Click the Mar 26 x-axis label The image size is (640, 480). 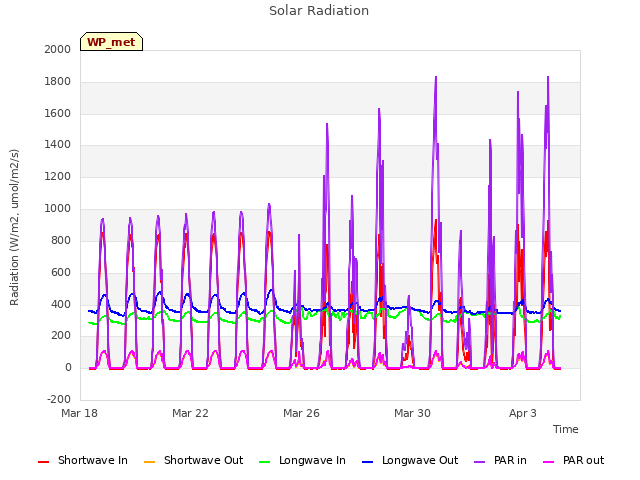pos(301,413)
